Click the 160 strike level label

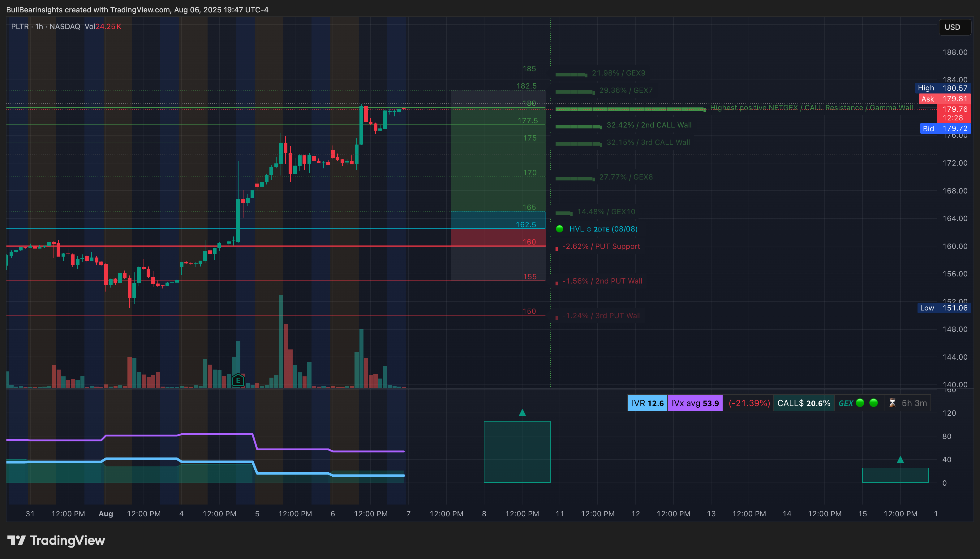[x=529, y=242]
